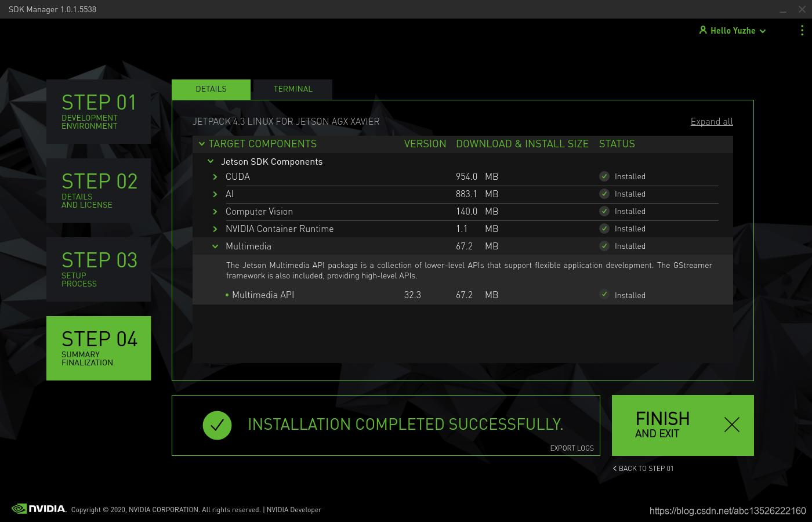Click the 32.3 version value

click(x=412, y=295)
